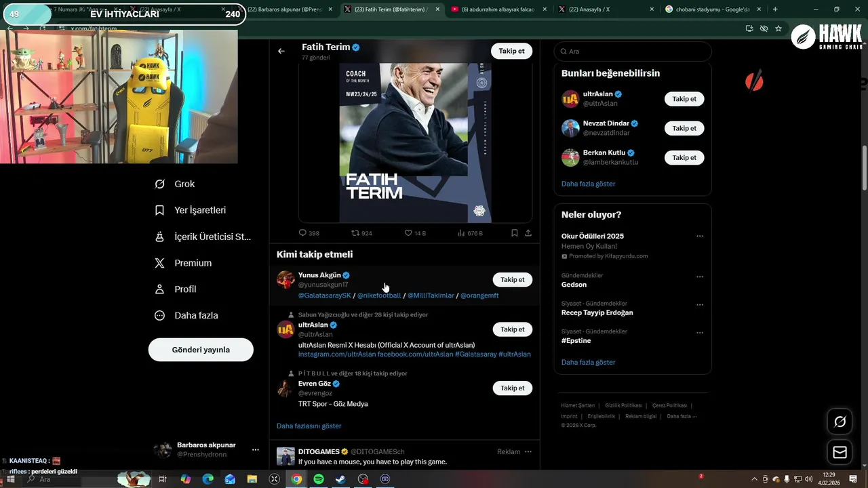The height and width of the screenshot is (488, 868).
Task: Expand Daha fazla menu in sidebar
Action: coord(186,315)
